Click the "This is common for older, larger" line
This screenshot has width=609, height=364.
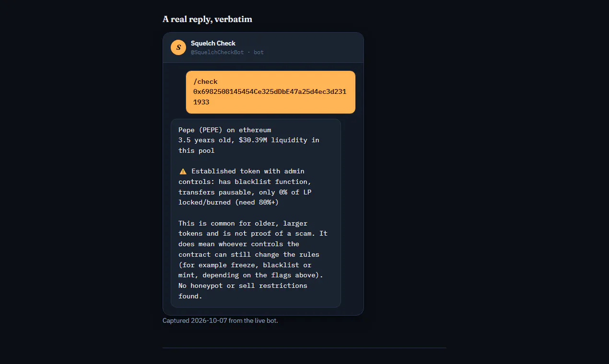[x=243, y=223]
